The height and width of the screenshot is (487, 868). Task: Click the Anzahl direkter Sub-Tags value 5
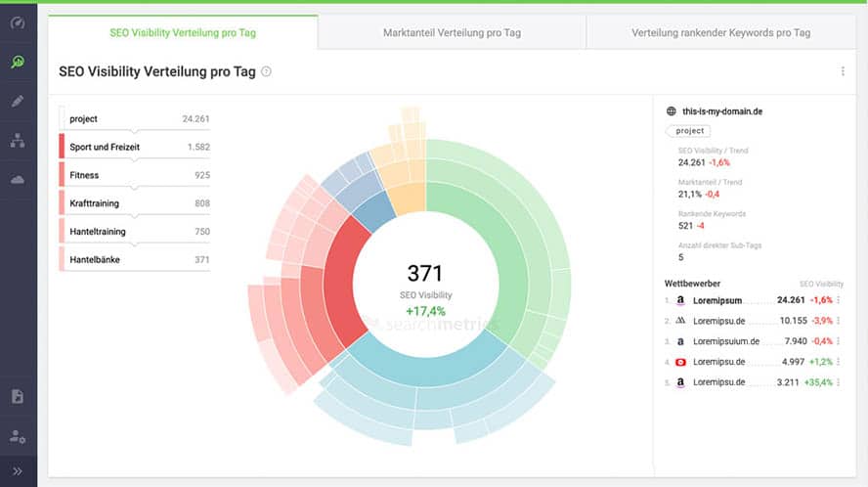(x=681, y=257)
